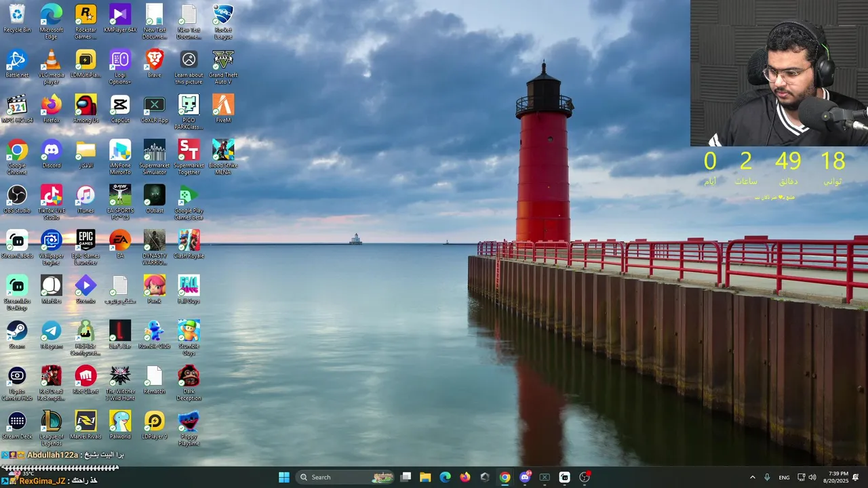Select the GoXLR App desktop icon
Screen dimensions: 868x488
pyautogui.click(x=155, y=109)
